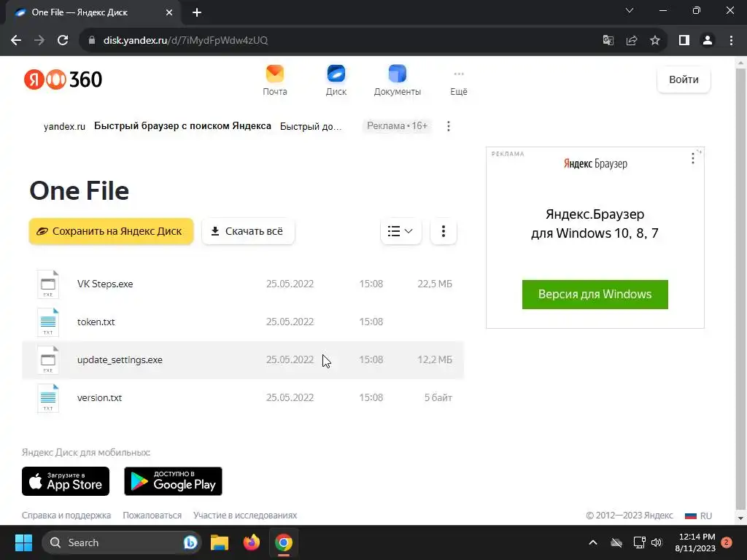Open the Справка и поддержка link
The height and width of the screenshot is (560, 747).
coord(66,516)
